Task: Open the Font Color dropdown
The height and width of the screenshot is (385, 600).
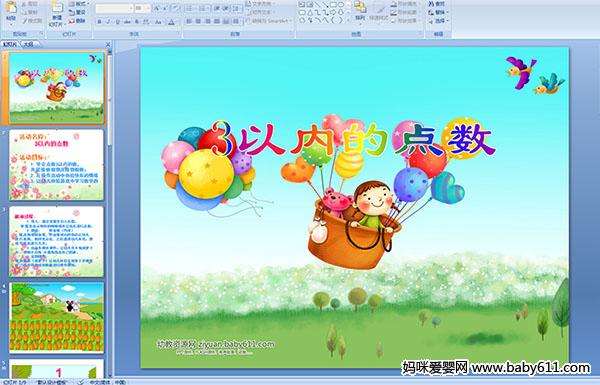Action: 171,22
